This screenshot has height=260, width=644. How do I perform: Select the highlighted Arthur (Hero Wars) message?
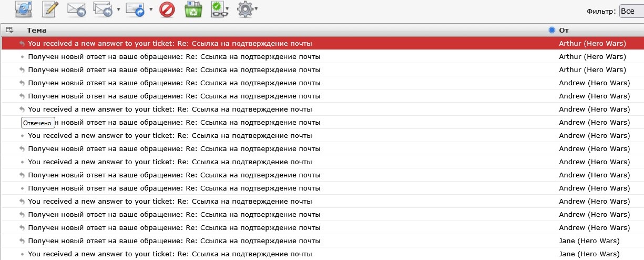(173, 43)
